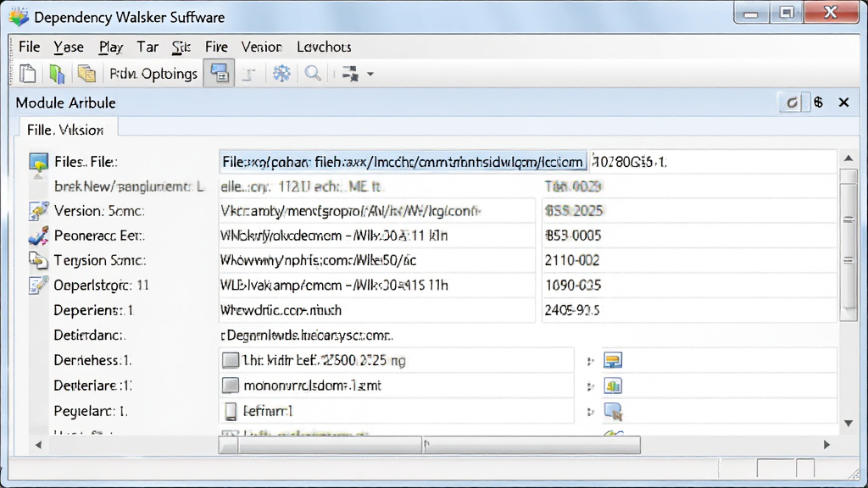The width and height of the screenshot is (868, 488).
Task: Click the icon beside the Teryision row
Action: tap(38, 260)
